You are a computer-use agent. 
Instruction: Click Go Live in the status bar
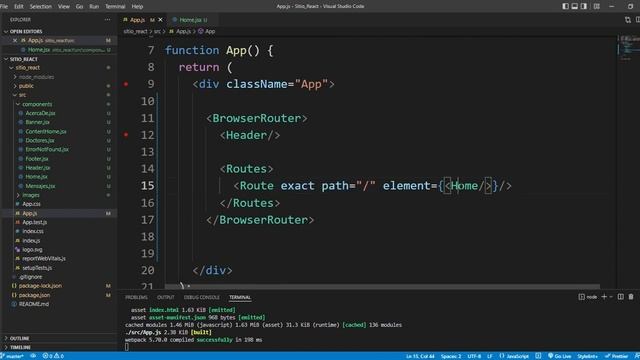click(x=560, y=356)
